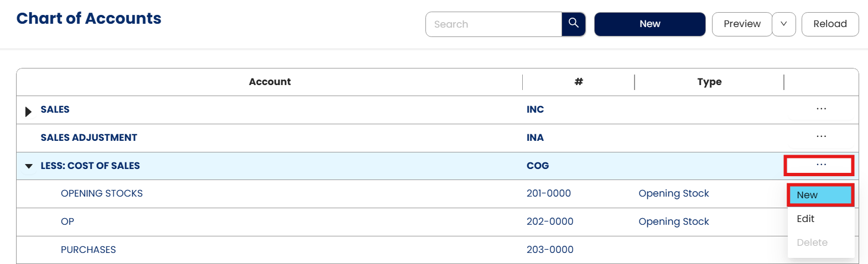
Task: Open the PURCHASES account
Action: pyautogui.click(x=89, y=250)
